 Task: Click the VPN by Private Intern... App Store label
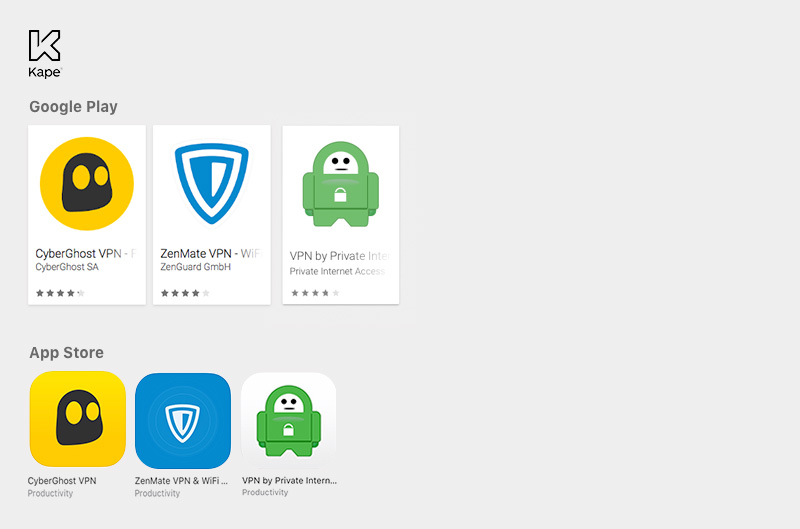(x=289, y=481)
